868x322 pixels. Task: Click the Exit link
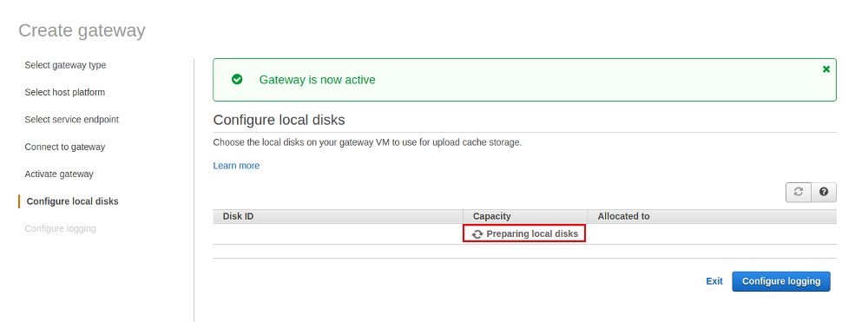click(x=714, y=281)
